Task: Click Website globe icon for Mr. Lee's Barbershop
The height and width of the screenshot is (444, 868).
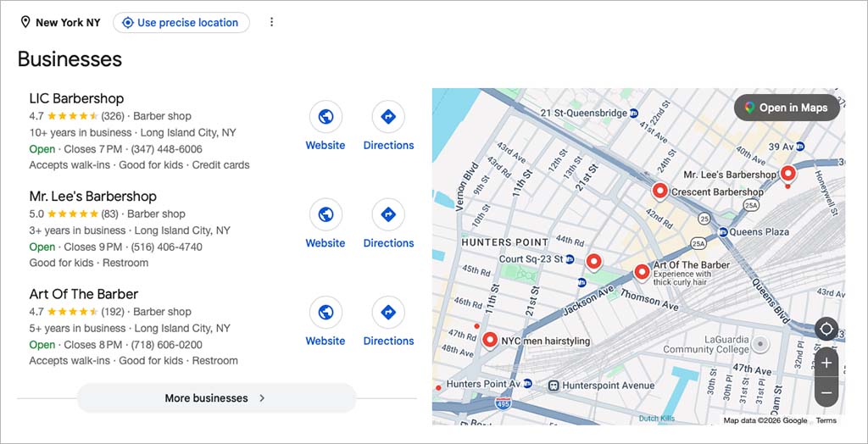Action: pyautogui.click(x=325, y=215)
